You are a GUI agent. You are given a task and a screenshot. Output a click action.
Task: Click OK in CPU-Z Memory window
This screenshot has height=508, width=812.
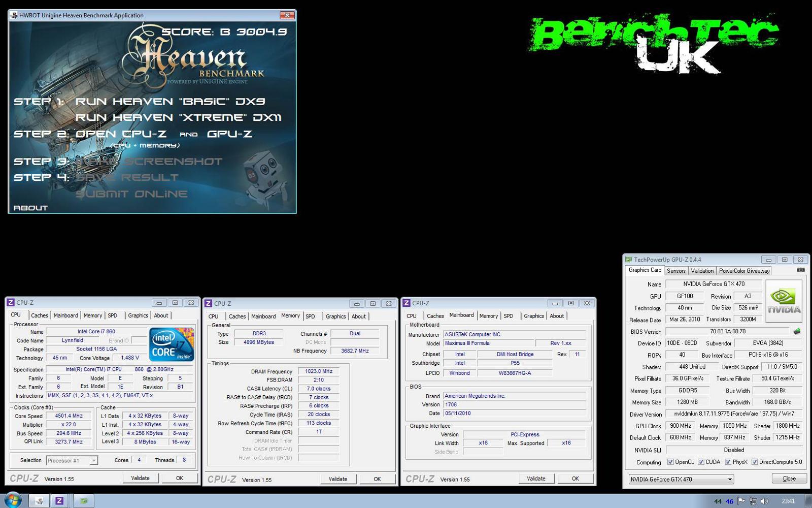pyautogui.click(x=377, y=479)
